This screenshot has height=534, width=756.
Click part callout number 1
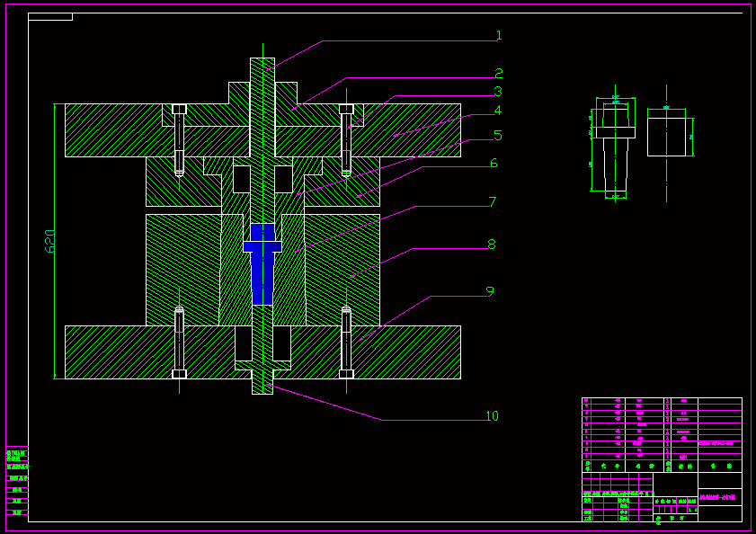(x=499, y=35)
